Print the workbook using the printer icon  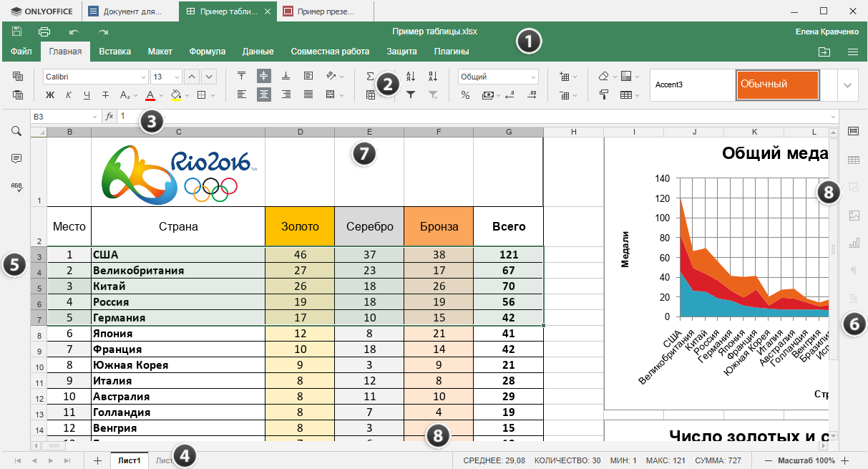click(x=44, y=32)
